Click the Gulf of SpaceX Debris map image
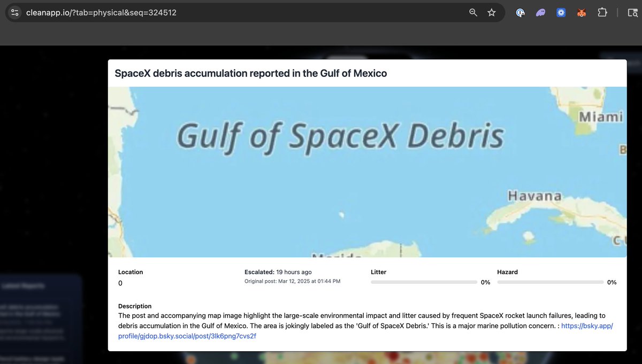The width and height of the screenshot is (642, 364). (x=367, y=172)
